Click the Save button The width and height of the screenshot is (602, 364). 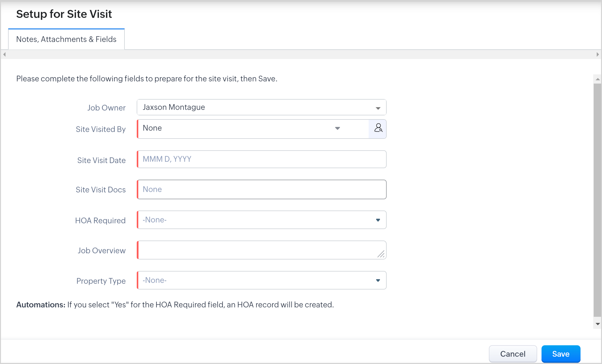(x=561, y=354)
